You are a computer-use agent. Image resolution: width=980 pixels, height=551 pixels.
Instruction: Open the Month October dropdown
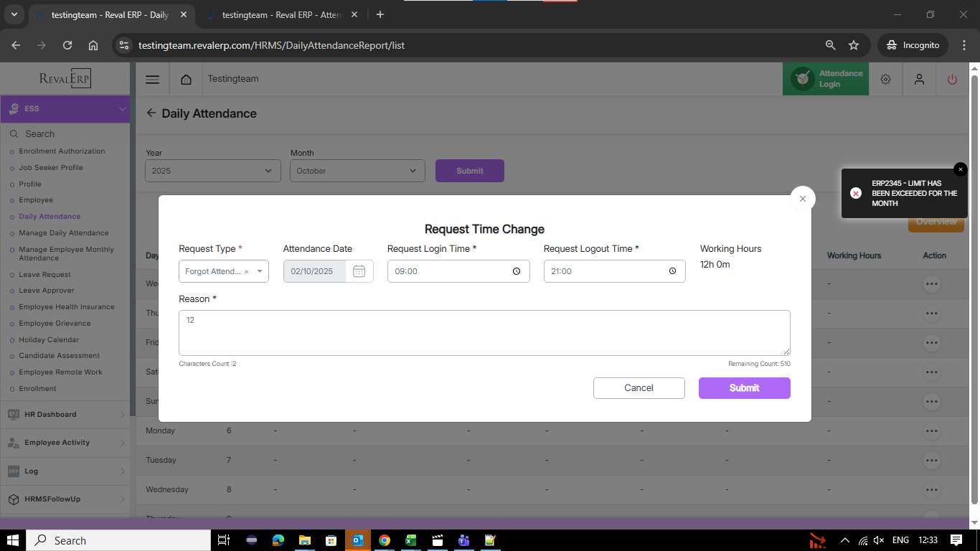pos(357,171)
